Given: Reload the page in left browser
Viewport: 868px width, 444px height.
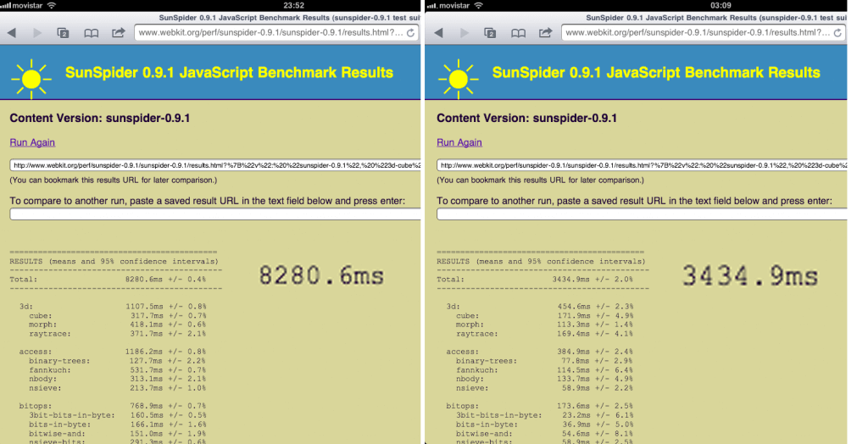Looking at the screenshot, I should 411,33.
